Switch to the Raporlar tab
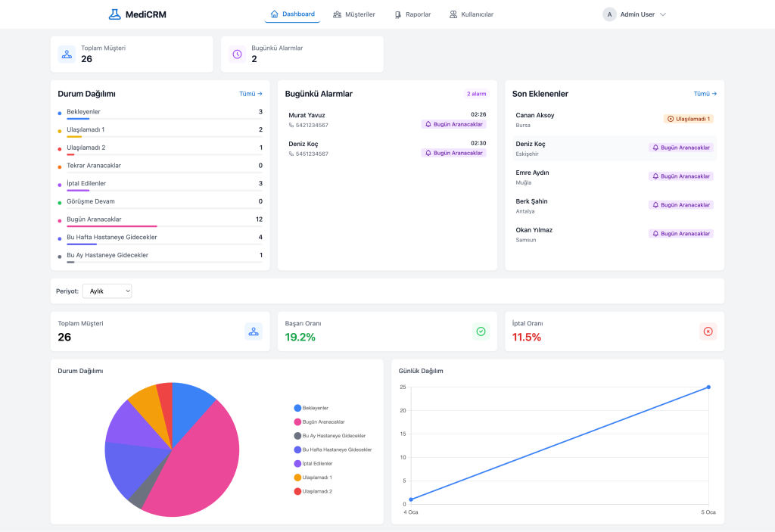Image resolution: width=775 pixels, height=532 pixels. [412, 14]
